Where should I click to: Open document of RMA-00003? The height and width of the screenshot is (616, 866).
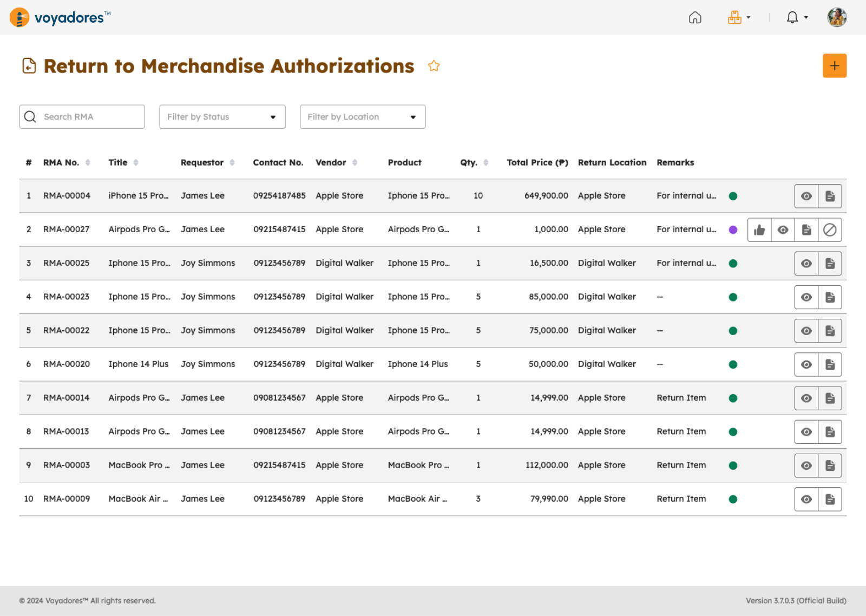coord(830,466)
